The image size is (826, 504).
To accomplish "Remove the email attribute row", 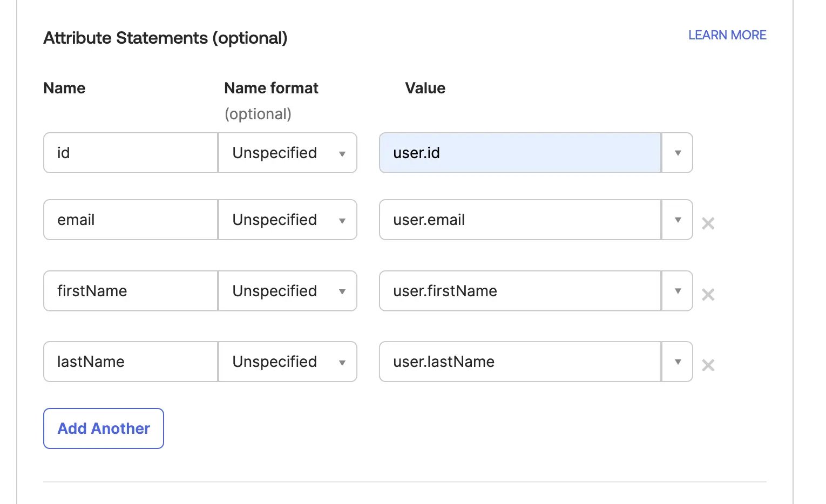I will point(708,223).
